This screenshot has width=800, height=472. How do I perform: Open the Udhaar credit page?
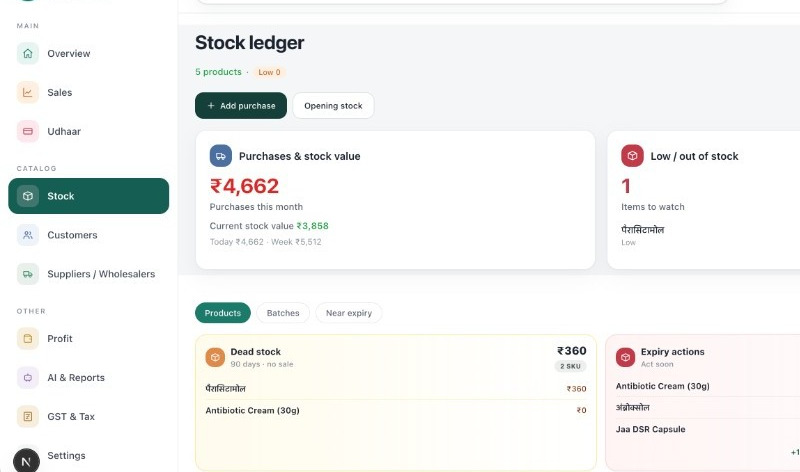tap(89, 131)
